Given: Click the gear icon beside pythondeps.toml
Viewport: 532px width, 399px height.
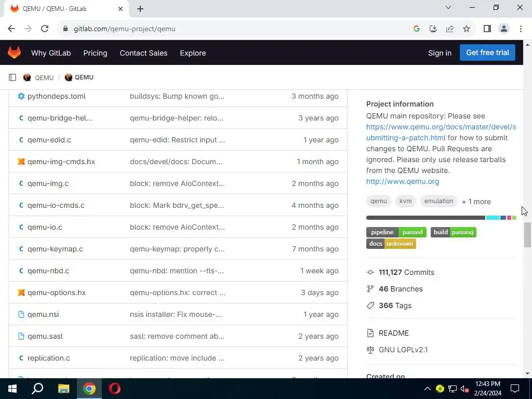Looking at the screenshot, I should click(x=21, y=96).
